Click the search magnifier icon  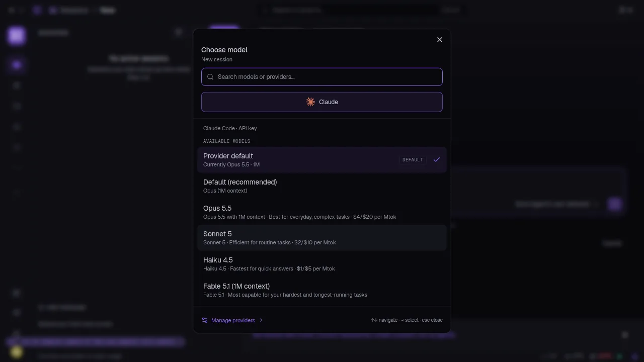(x=210, y=77)
